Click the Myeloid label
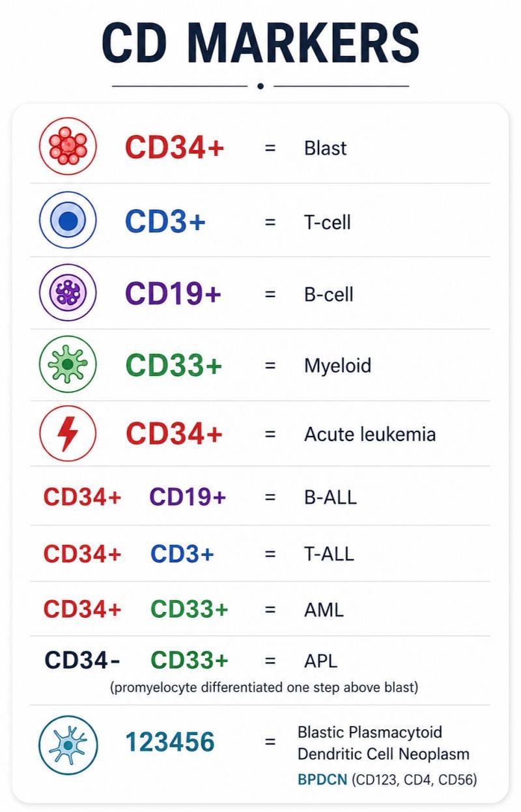 pos(338,366)
